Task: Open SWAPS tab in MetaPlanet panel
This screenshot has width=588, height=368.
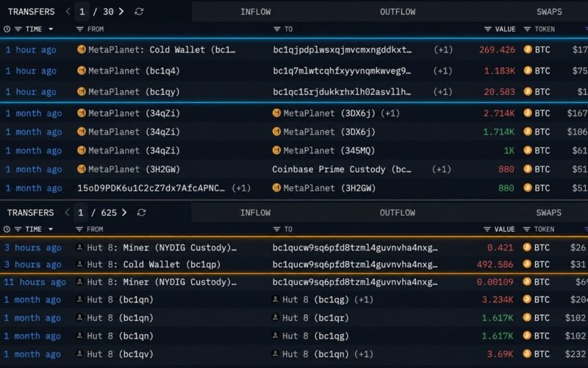Action: 549,12
